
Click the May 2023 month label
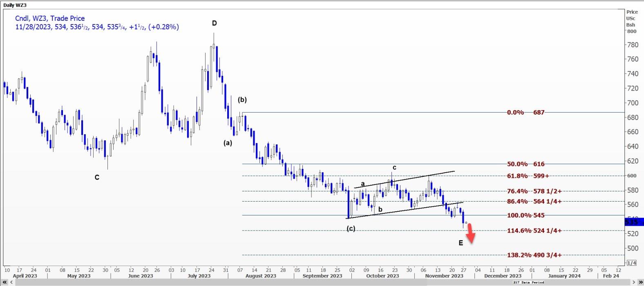(x=79, y=276)
